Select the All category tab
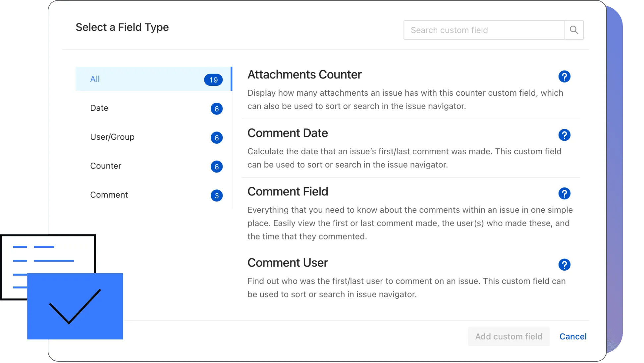This screenshot has height=363, width=644. (x=95, y=79)
